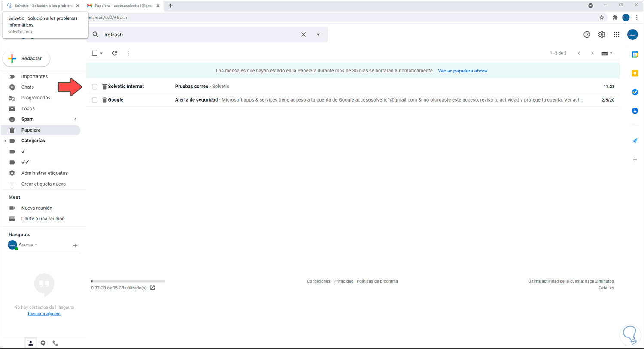Open the 'Pruebas correo' message
The image size is (644, 349).
pyautogui.click(x=352, y=87)
